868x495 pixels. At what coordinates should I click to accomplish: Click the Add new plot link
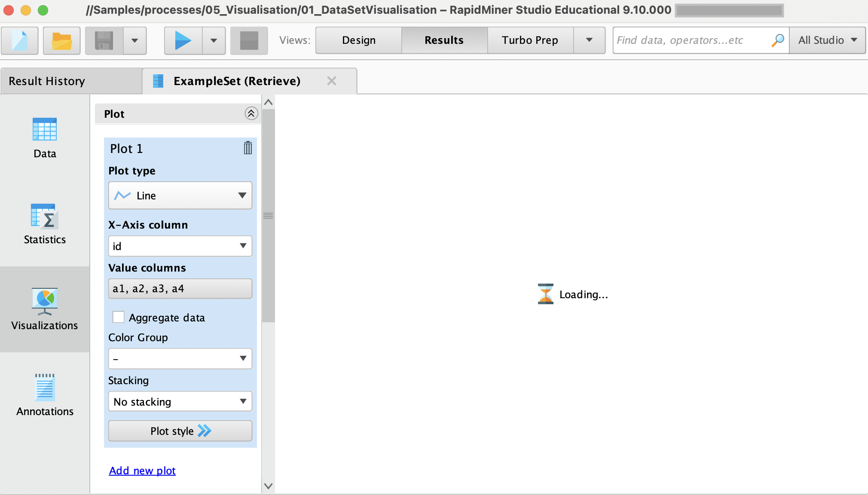click(142, 471)
